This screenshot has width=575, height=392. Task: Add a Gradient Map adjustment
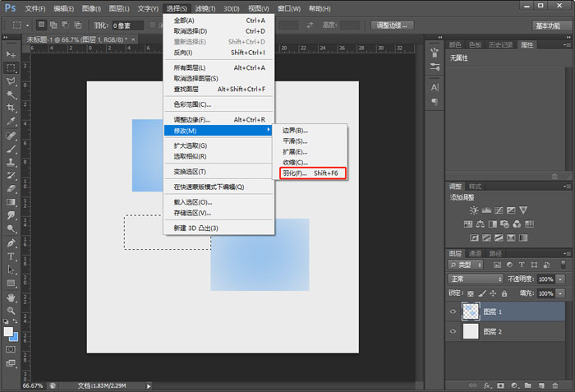coord(523,238)
